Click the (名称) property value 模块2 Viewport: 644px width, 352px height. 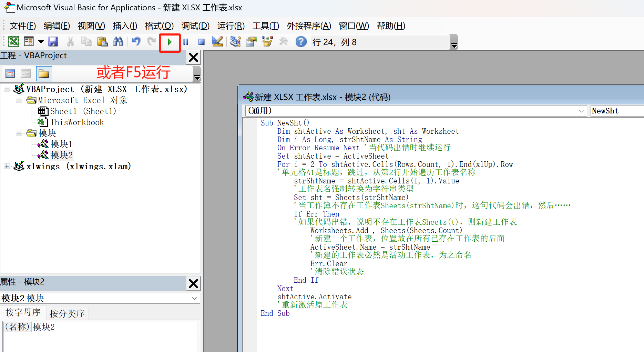114,327
